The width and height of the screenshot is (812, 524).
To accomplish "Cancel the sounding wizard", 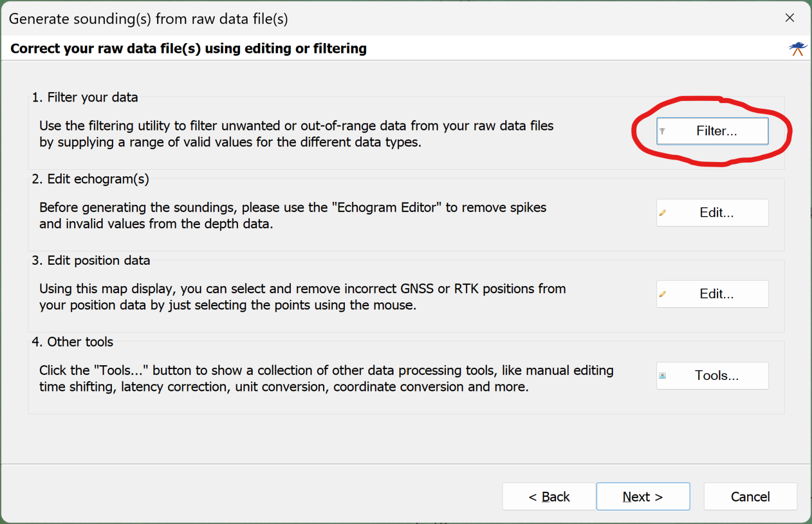I will [x=750, y=496].
